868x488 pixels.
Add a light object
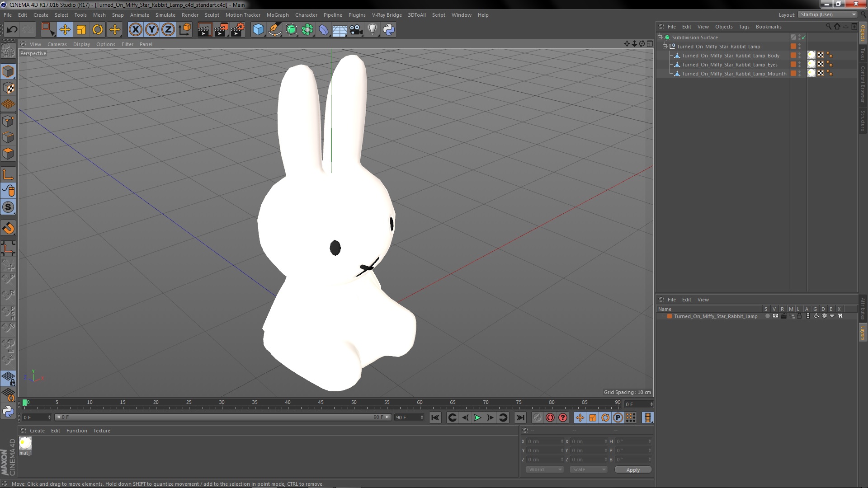373,30
